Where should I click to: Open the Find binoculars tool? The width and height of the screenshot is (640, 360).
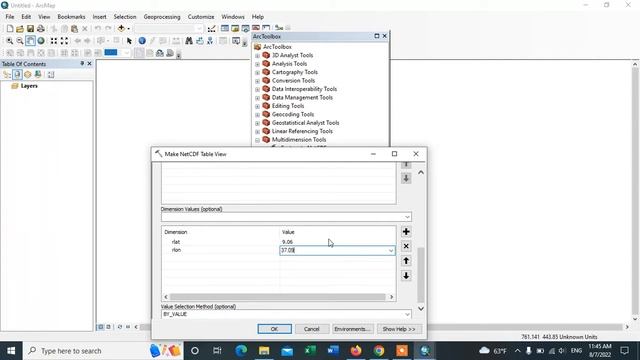pos(189,41)
